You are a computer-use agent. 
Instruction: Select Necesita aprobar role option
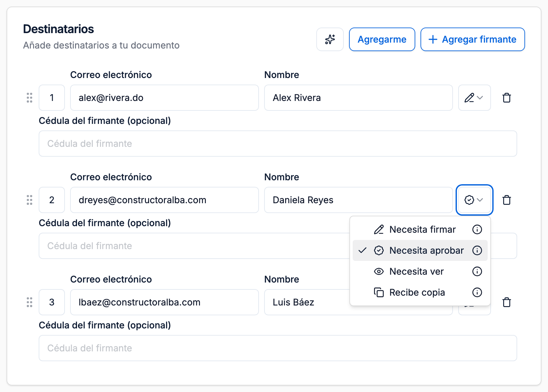pos(420,250)
